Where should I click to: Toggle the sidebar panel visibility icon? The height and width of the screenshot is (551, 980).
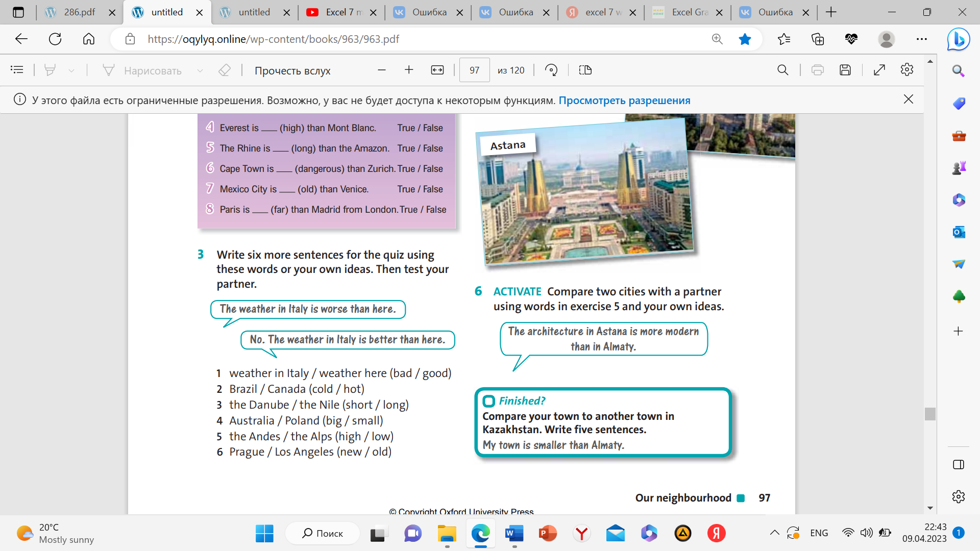[958, 465]
